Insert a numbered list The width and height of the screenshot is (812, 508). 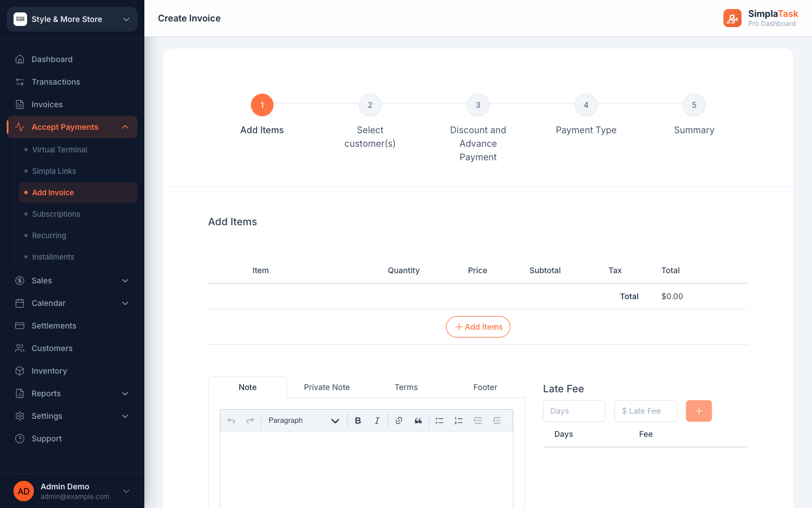[x=459, y=421]
